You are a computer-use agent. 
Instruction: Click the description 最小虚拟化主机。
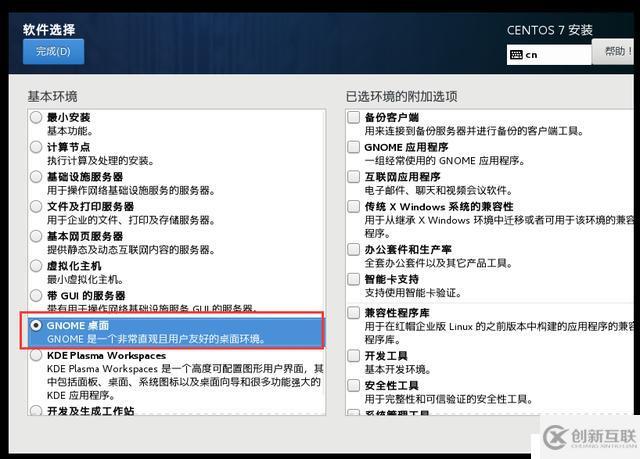pyautogui.click(x=85, y=279)
